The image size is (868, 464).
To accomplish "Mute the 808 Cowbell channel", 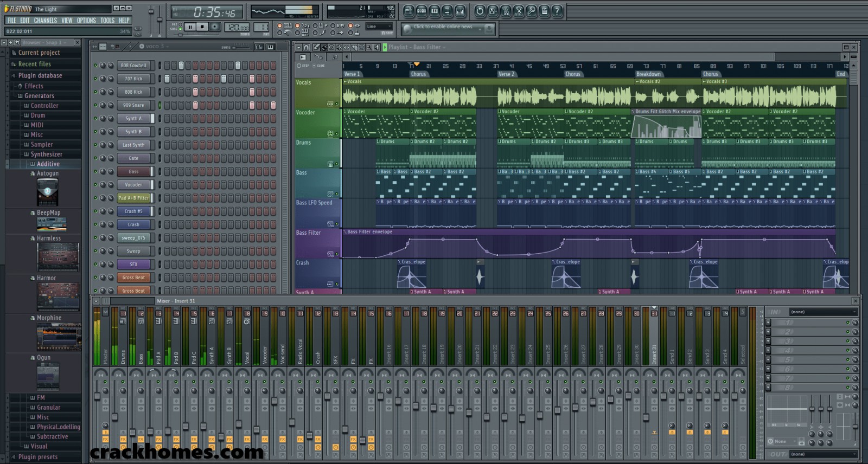I will 95,66.
